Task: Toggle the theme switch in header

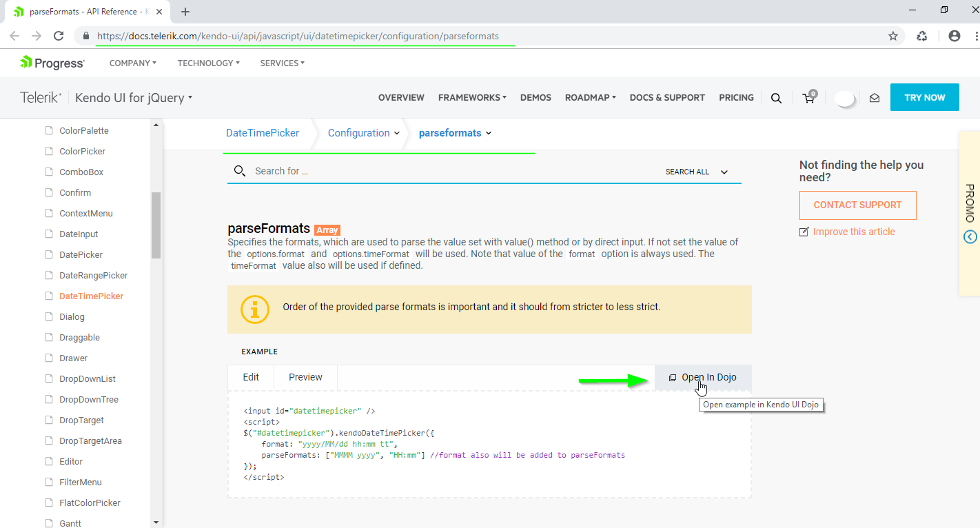Action: 845,99
